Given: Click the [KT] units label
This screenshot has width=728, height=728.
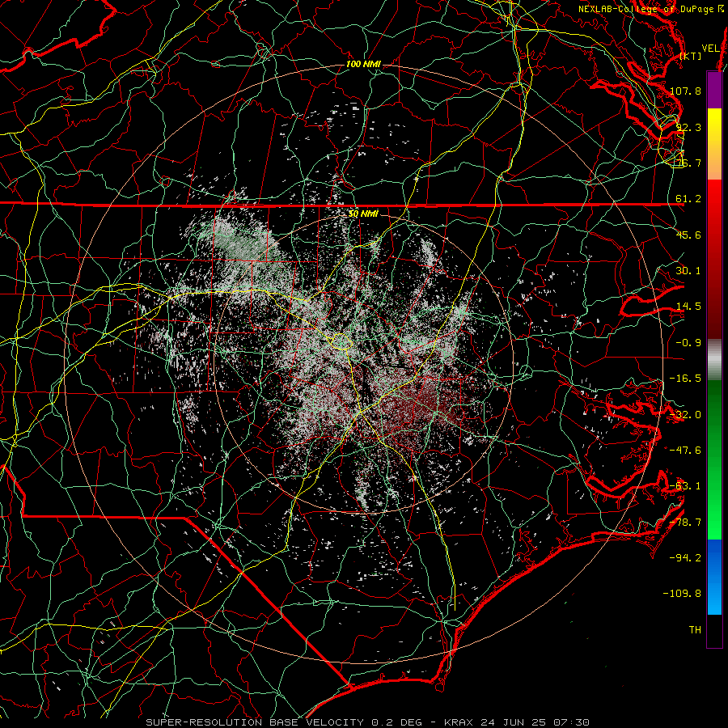Looking at the screenshot, I should click(691, 56).
